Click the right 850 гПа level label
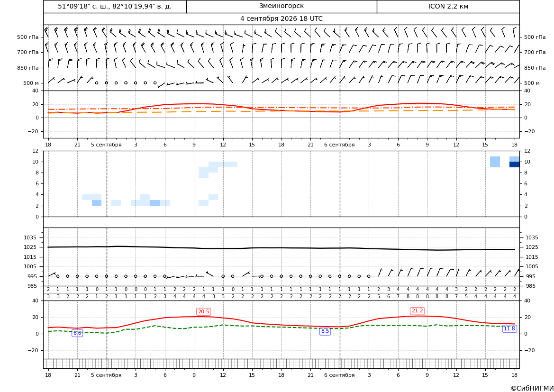The width and height of the screenshot is (554, 392). pos(535,68)
